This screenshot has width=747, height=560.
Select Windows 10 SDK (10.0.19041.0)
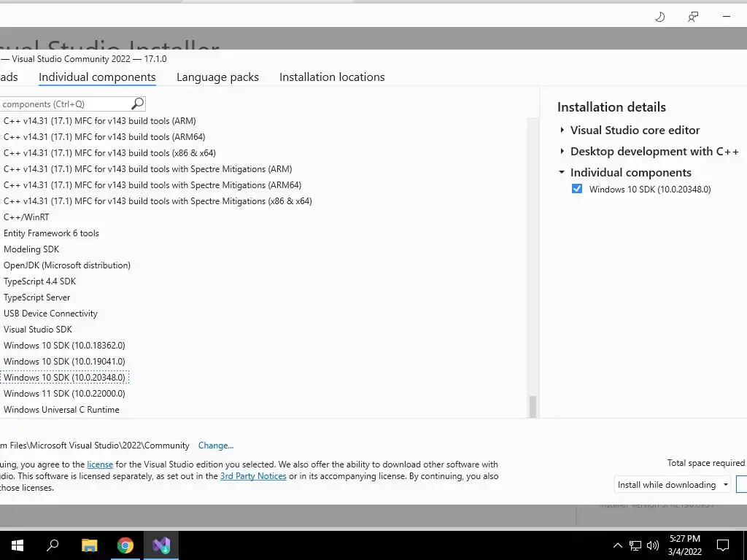64,362
